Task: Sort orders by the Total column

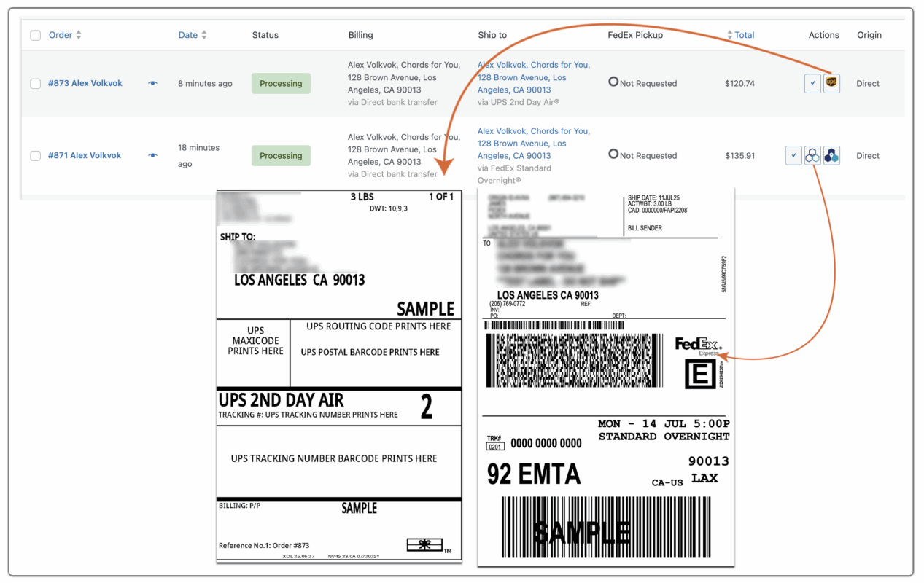Action: [740, 35]
